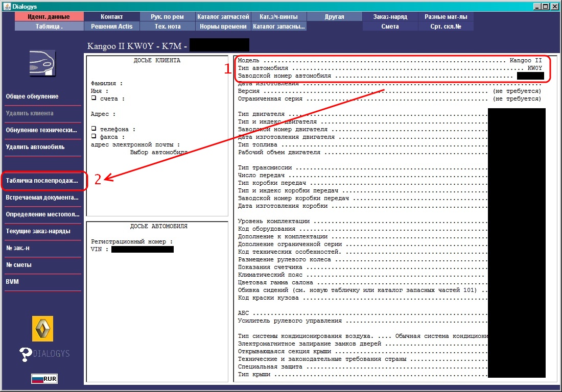
Task: Click the Адрес field label
Action: pyautogui.click(x=103, y=114)
